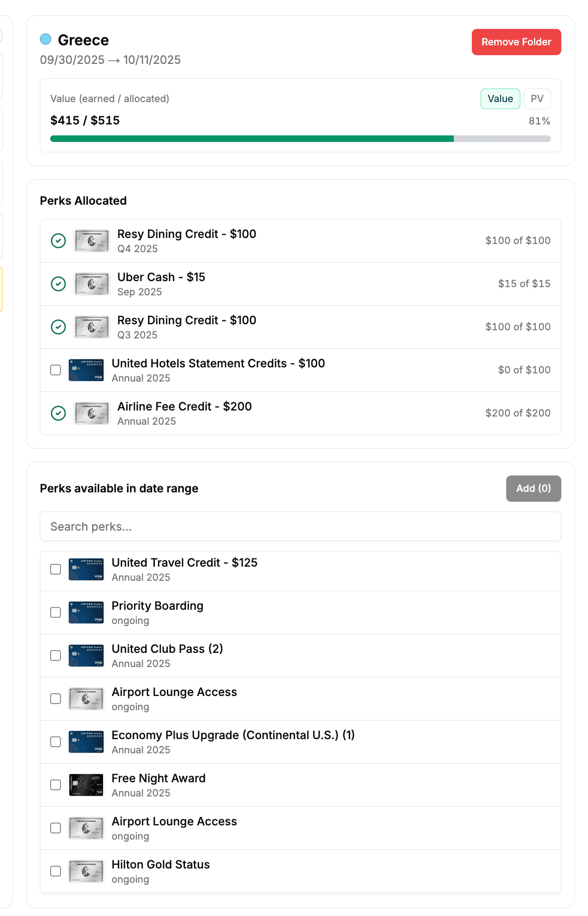Viewport: 588px width, 916px height.
Task: Click the green checkmark on Uber Cash perk
Action: coord(58,283)
